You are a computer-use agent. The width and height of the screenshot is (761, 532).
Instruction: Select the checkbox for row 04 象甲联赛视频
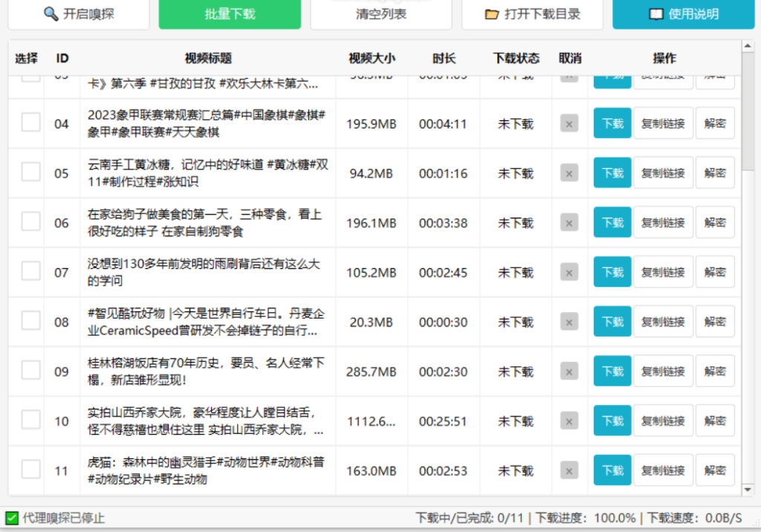pyautogui.click(x=30, y=123)
